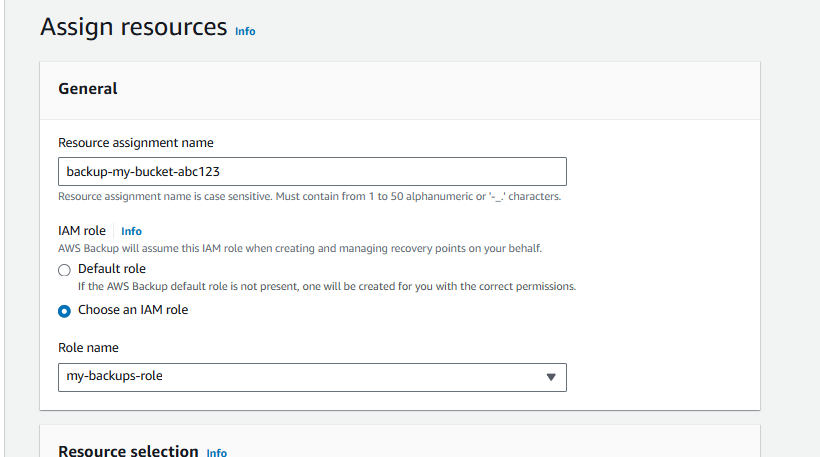The height and width of the screenshot is (457, 820).
Task: Click the IAM role label text
Action: point(82,231)
